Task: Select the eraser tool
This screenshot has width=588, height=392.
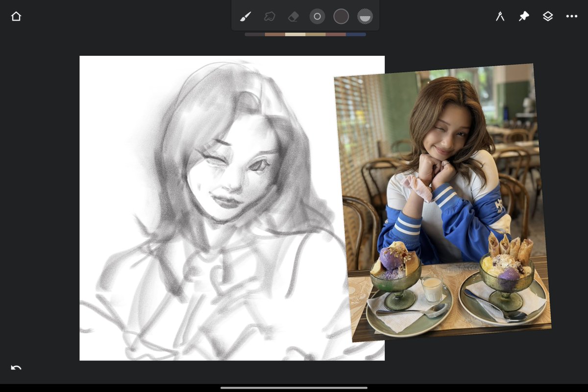Action: (x=293, y=17)
